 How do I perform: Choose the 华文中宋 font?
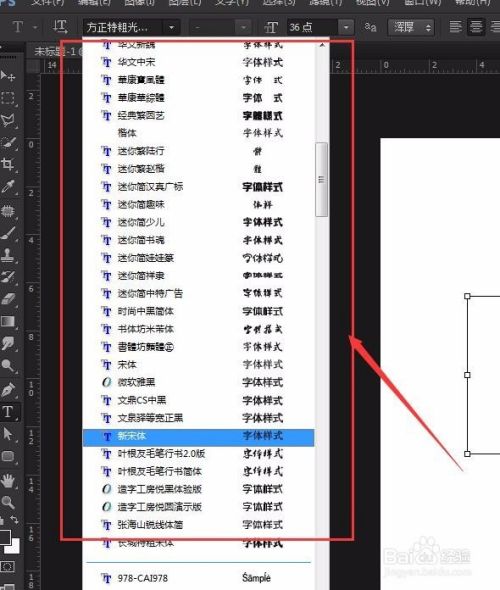pos(198,62)
